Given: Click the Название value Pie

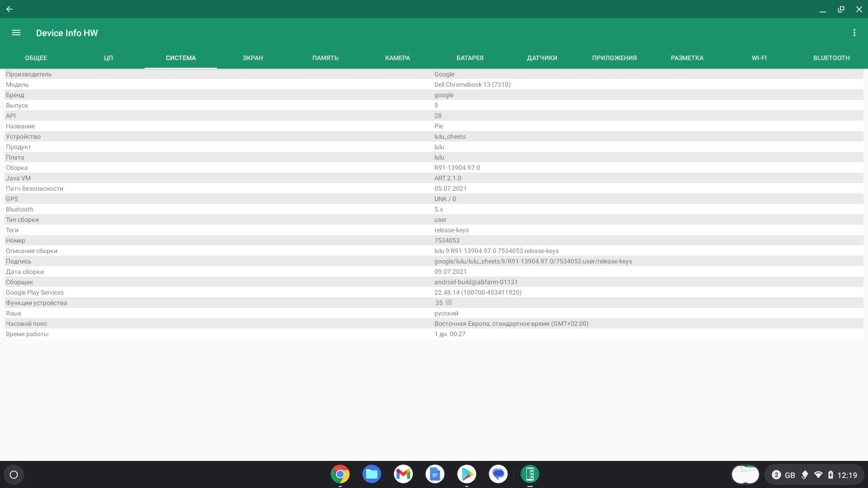Looking at the screenshot, I should coord(439,126).
